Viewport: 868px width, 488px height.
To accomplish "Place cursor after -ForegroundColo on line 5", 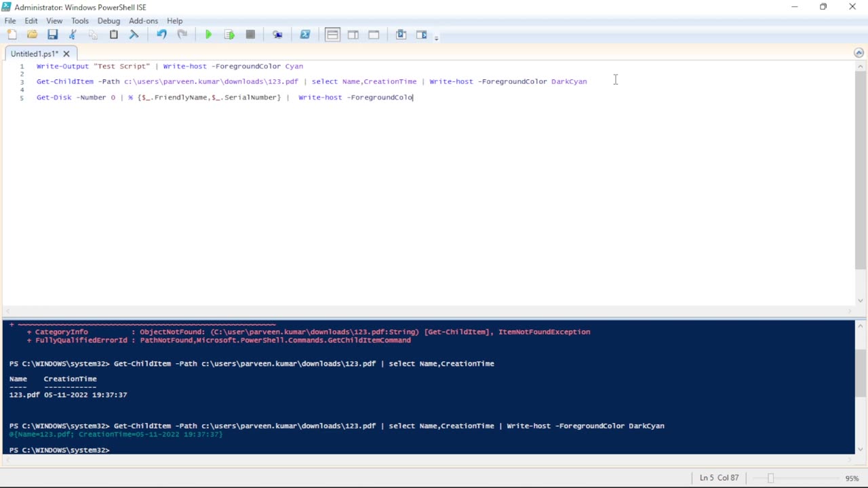I will tap(414, 97).
